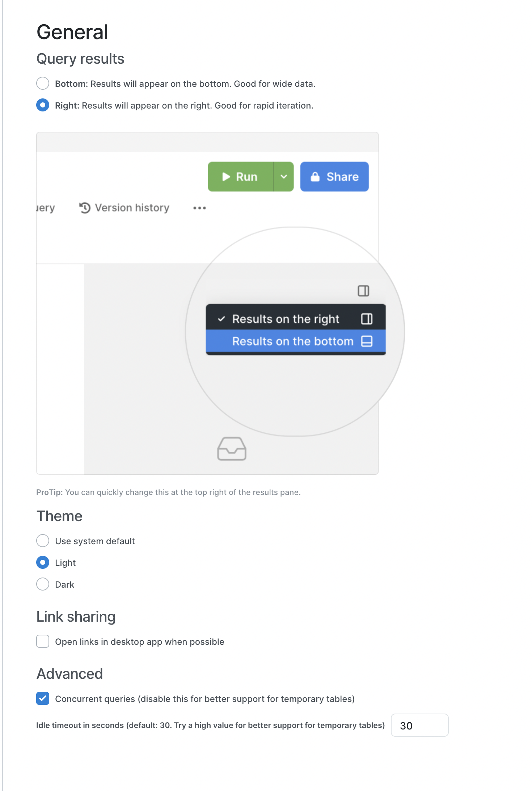Click the checkmark next to Results on the right

[x=221, y=319]
